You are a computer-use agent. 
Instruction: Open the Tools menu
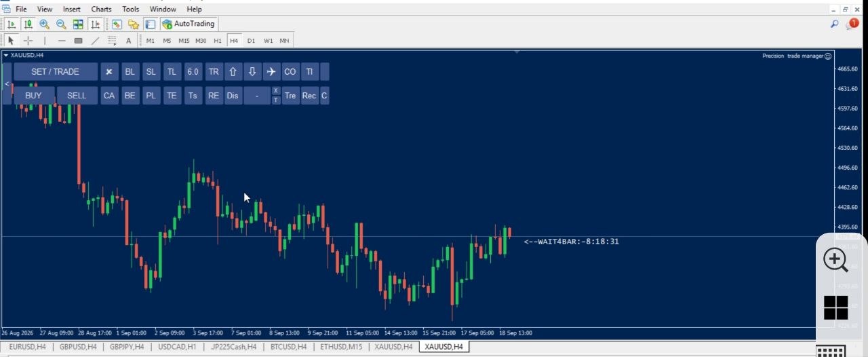coord(130,9)
